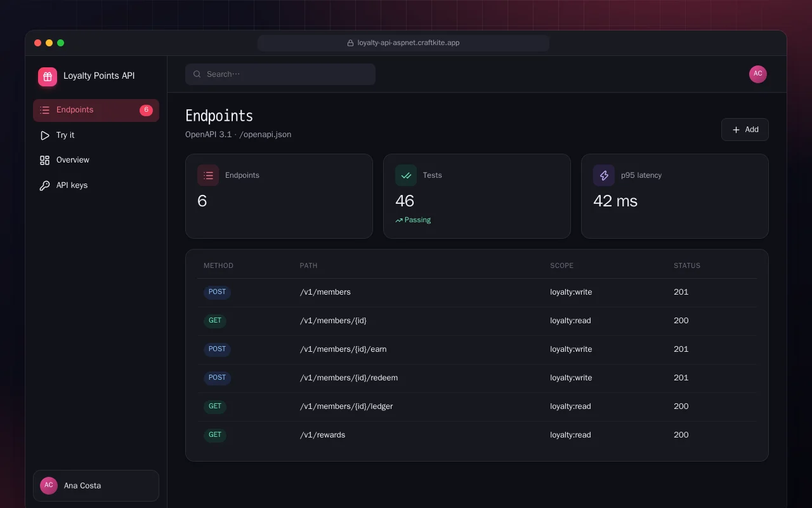Select the /v1/members/{id}/earn path
The image size is (812, 508).
tap(343, 349)
